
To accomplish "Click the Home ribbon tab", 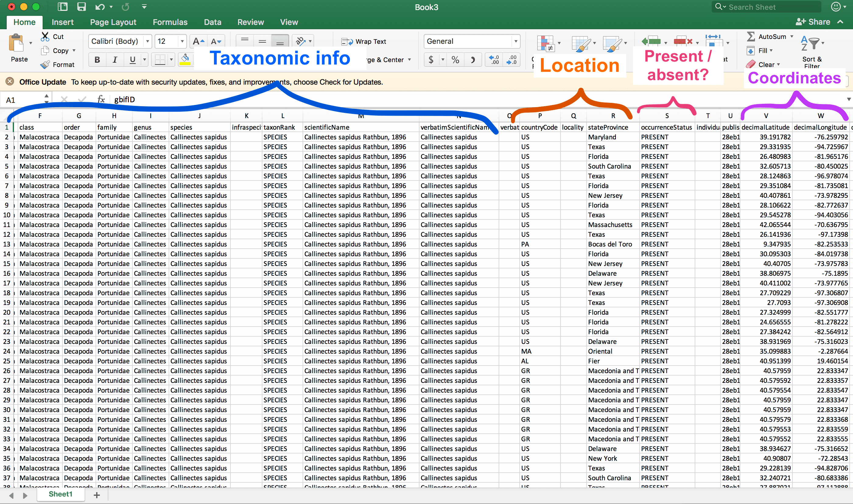I will [25, 22].
